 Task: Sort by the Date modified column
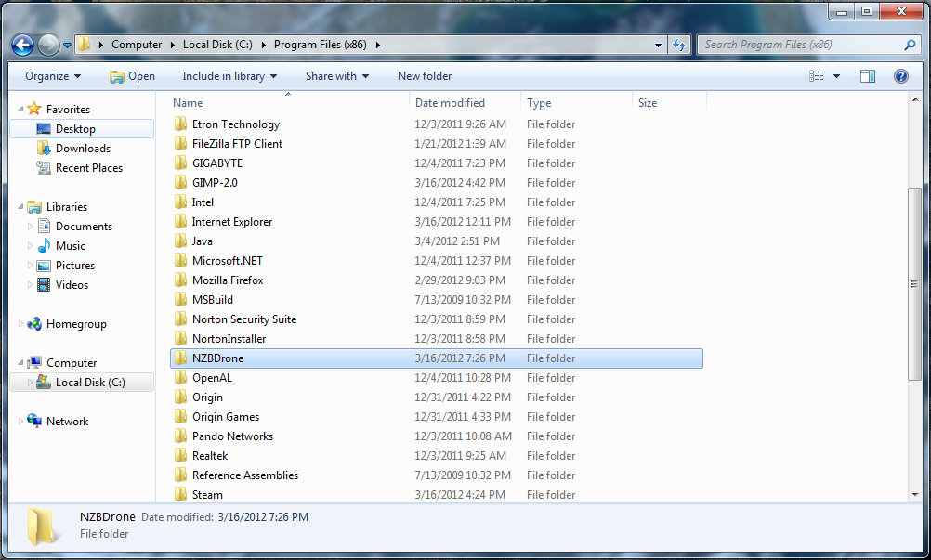[x=465, y=103]
